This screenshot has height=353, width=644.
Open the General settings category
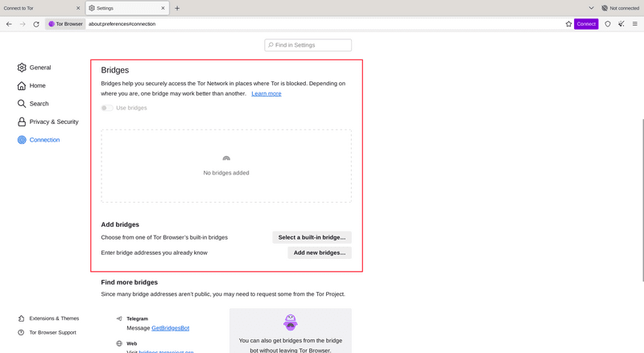pos(35,68)
